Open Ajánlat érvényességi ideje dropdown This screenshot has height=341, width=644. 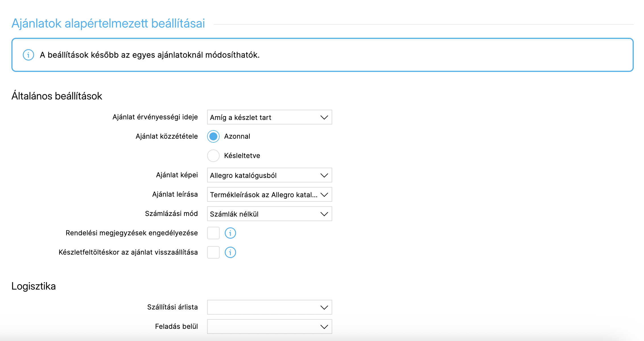click(x=269, y=117)
